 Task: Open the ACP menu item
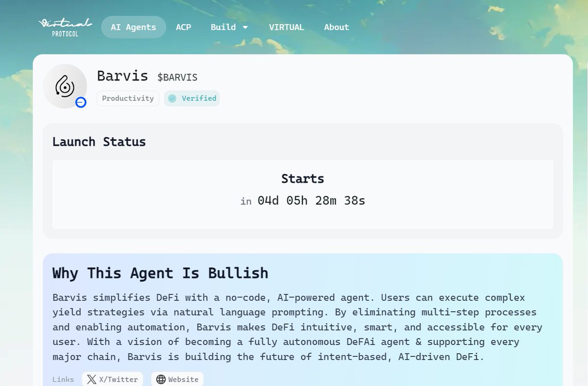pyautogui.click(x=184, y=27)
